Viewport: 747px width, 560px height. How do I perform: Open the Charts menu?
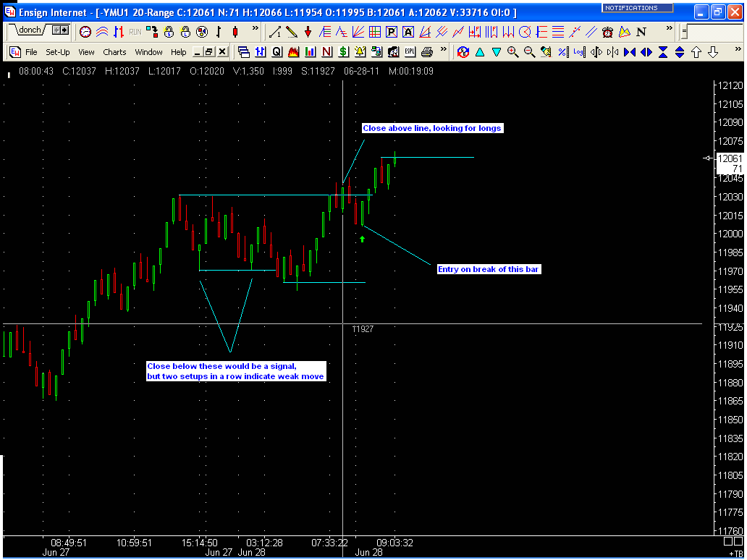click(x=114, y=52)
